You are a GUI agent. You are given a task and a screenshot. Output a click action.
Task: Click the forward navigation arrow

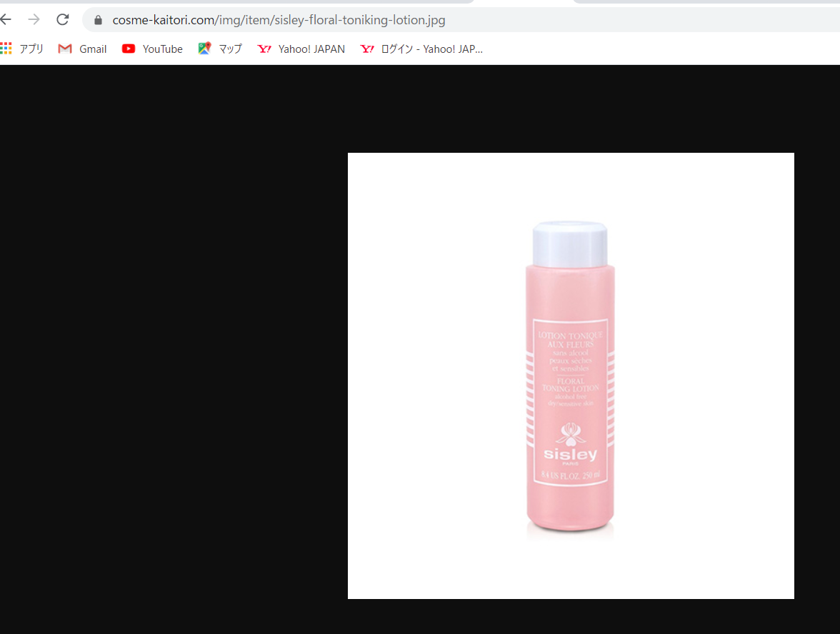[34, 19]
